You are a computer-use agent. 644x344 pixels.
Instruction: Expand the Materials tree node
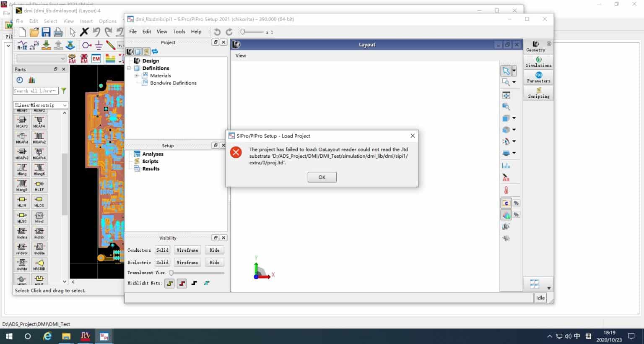[x=136, y=76]
